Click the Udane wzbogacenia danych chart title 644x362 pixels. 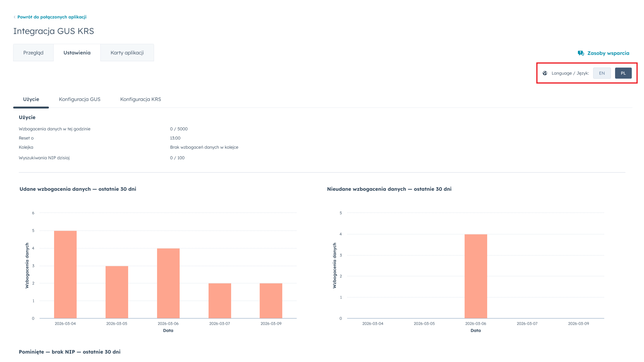[x=78, y=189]
